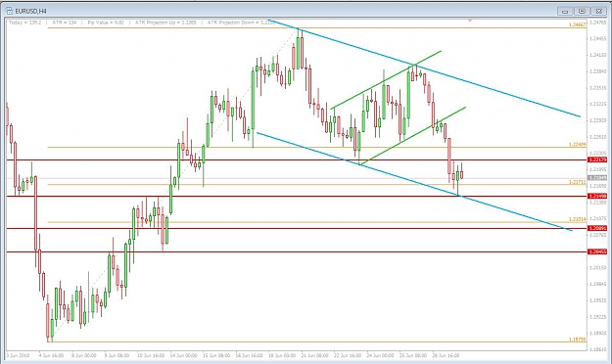612x364 pixels.
Task: Click the 1.22610 price scale value
Action: pos(598,137)
